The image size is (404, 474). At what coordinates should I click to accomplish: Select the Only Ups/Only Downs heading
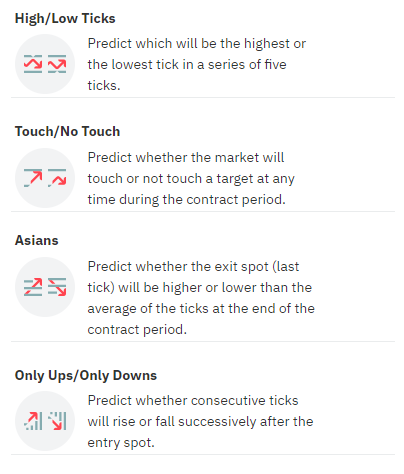tap(86, 375)
